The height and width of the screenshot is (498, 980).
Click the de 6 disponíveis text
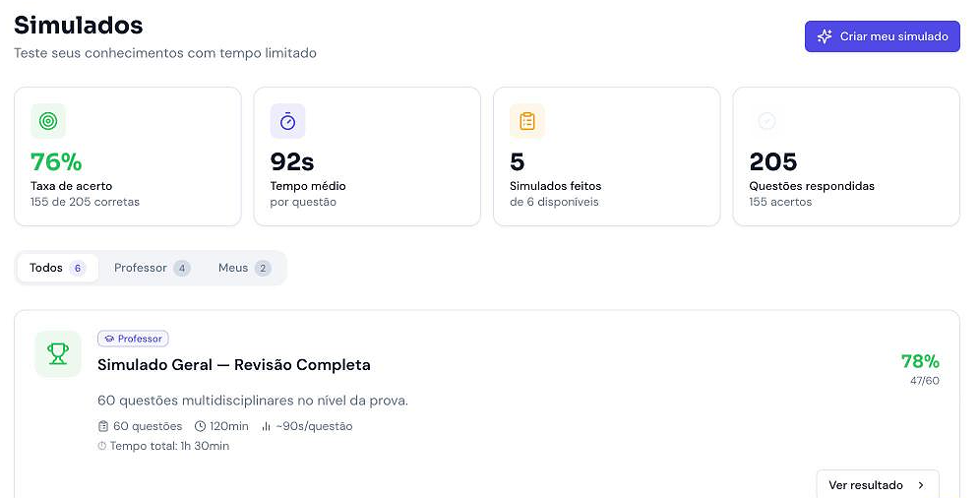tap(554, 202)
